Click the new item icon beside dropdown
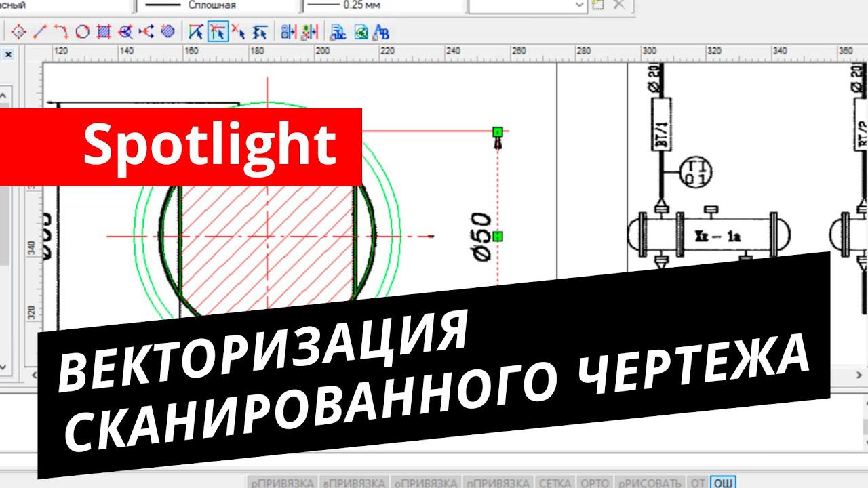The height and width of the screenshot is (488, 868). (597, 5)
